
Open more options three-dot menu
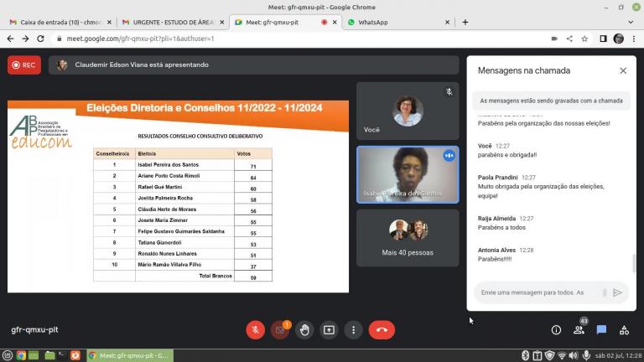click(354, 330)
